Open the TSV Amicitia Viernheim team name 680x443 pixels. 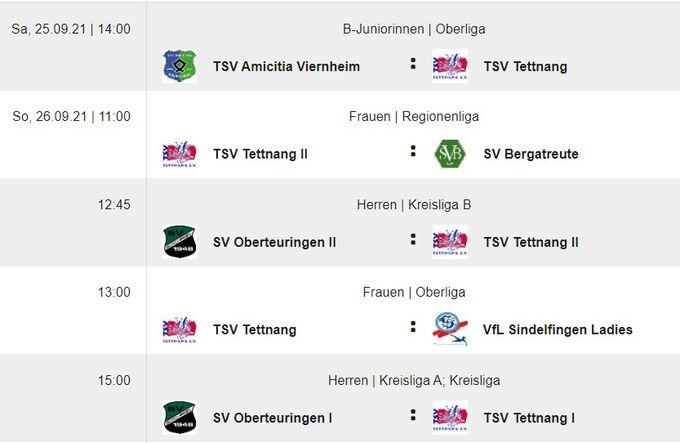tap(286, 67)
